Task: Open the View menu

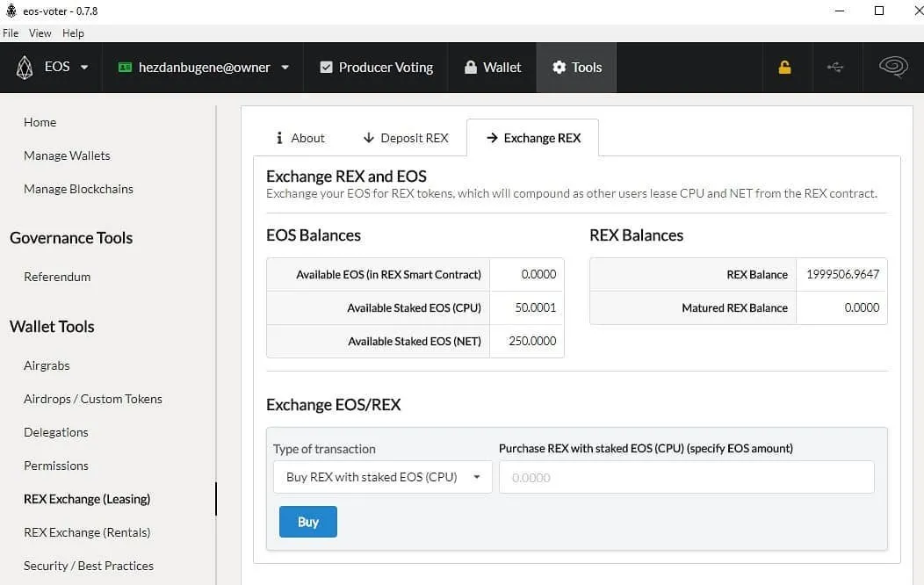Action: (x=40, y=33)
